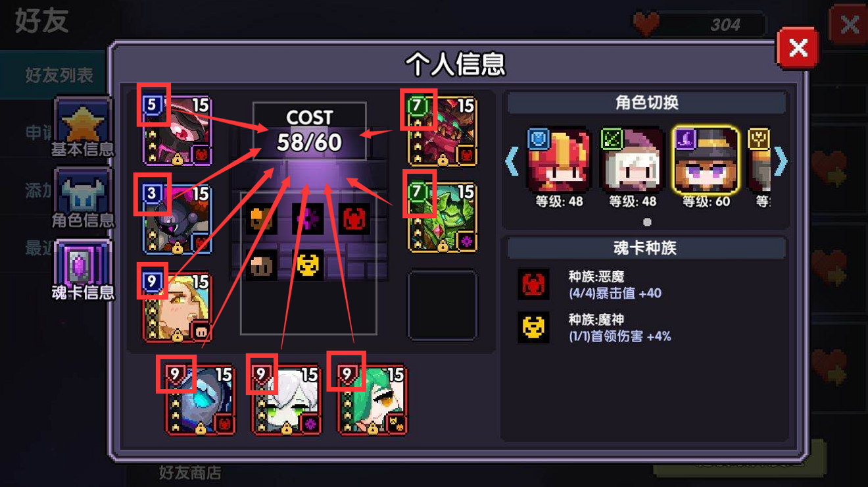Click the green-haired girl cost 9 card
868x487 pixels.
tap(373, 400)
